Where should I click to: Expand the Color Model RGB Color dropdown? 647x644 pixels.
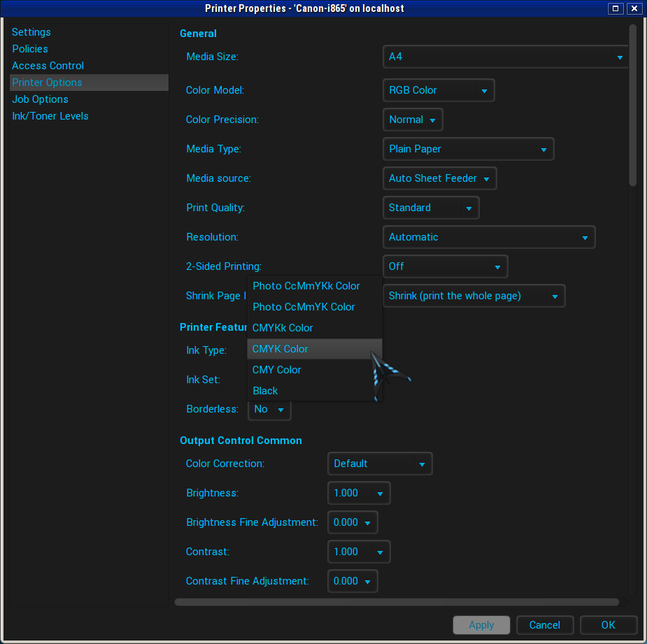point(439,90)
